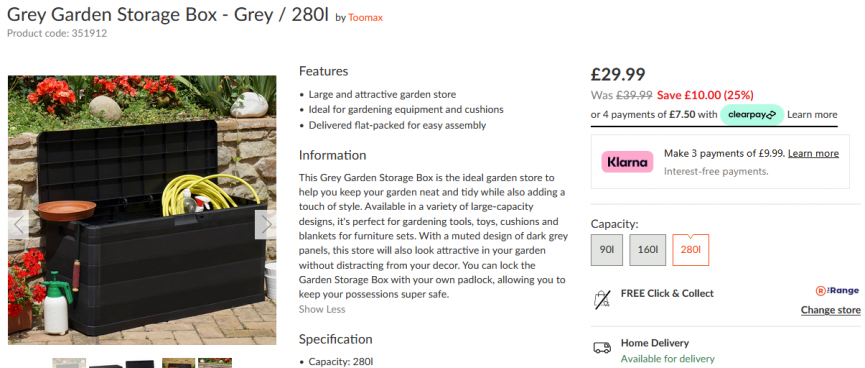Viewport: 865px width, 368px height.
Task: Click the Click & Collect bag icon
Action: pos(602,300)
